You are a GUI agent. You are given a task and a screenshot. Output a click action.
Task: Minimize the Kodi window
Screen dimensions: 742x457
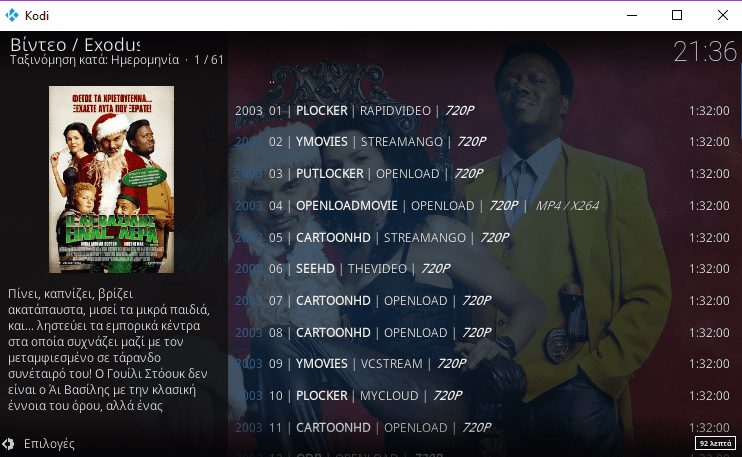click(632, 15)
